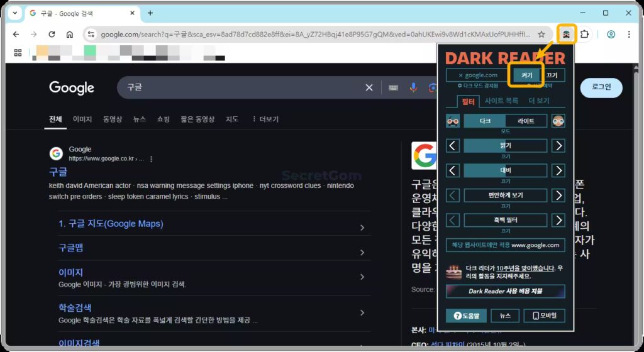Image resolution: width=644 pixels, height=352 pixels.
Task: Turn Dark Reader off with 끄기
Action: (x=552, y=75)
